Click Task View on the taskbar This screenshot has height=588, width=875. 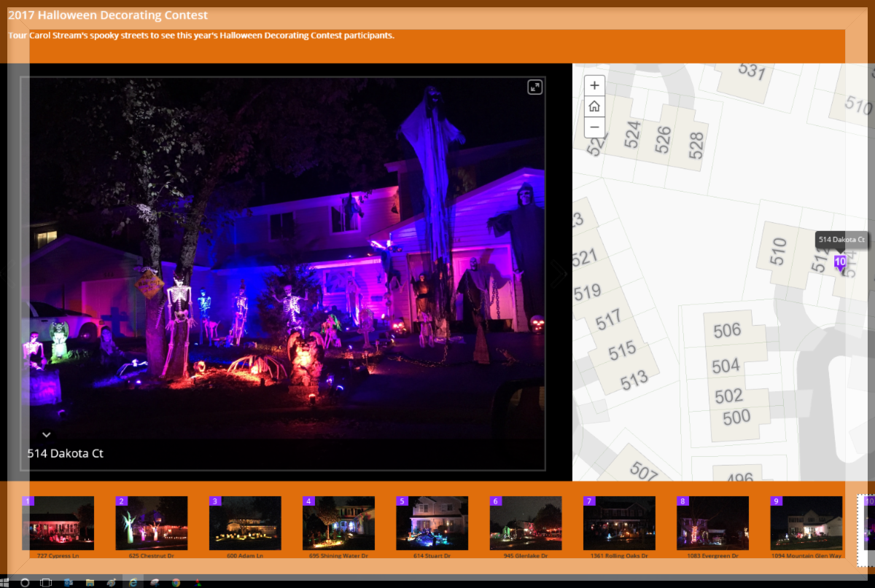click(x=45, y=582)
